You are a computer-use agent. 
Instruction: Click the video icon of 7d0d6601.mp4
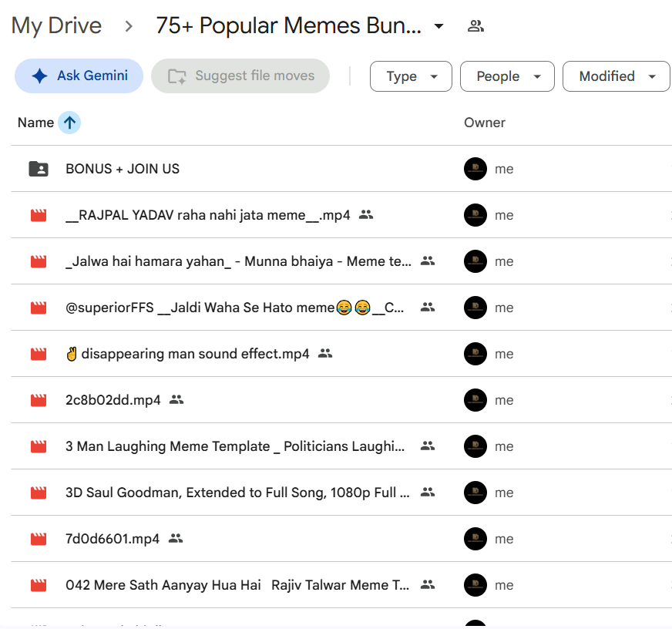pyautogui.click(x=39, y=540)
